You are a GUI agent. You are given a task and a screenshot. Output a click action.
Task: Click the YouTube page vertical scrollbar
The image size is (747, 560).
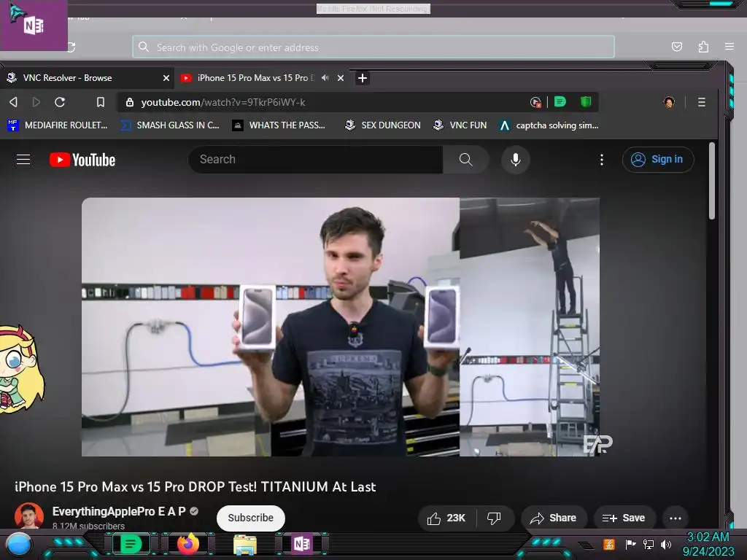tap(712, 181)
